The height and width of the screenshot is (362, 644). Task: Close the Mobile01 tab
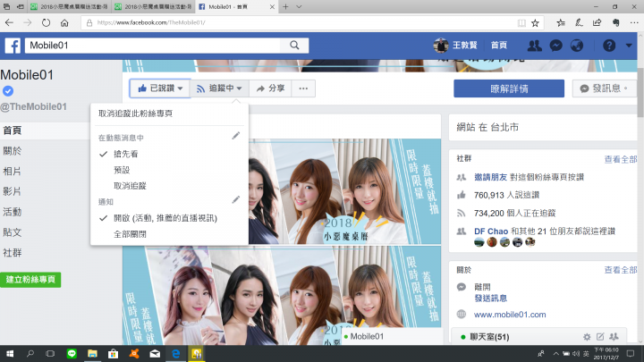tap(272, 6)
